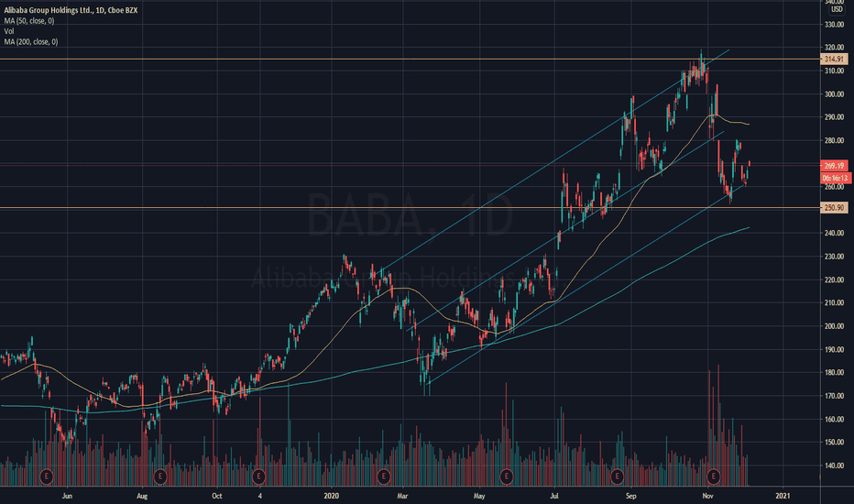Click the 220.00 price axis label
The image size is (854, 504).
(835, 279)
